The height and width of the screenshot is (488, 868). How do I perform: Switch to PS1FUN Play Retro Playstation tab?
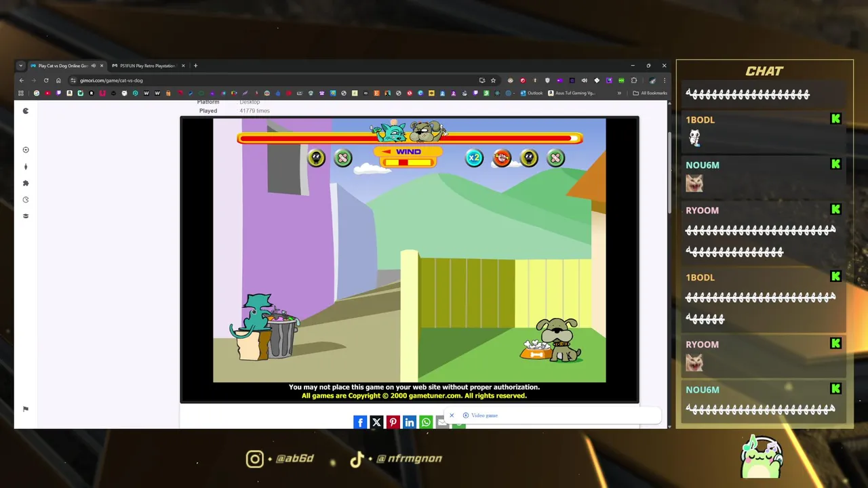tap(147, 66)
